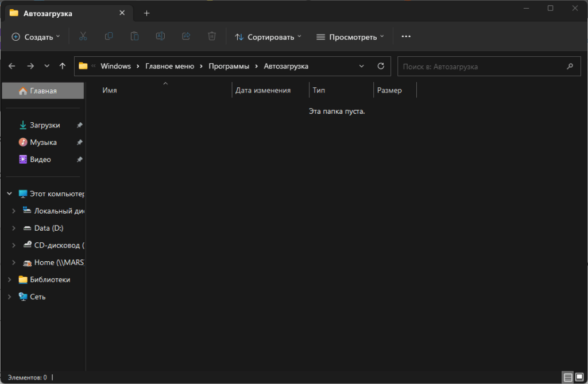Screen dimensions: 588x384
Task: Click the Cut scissors icon
Action: pyautogui.click(x=83, y=36)
